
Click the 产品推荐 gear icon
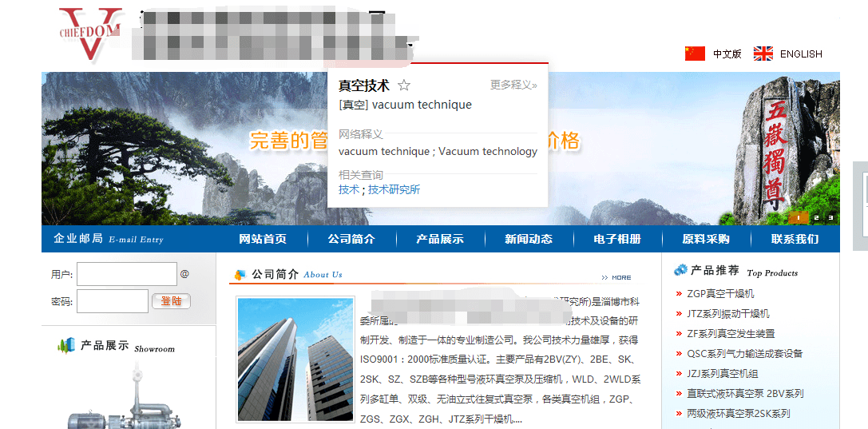(680, 270)
